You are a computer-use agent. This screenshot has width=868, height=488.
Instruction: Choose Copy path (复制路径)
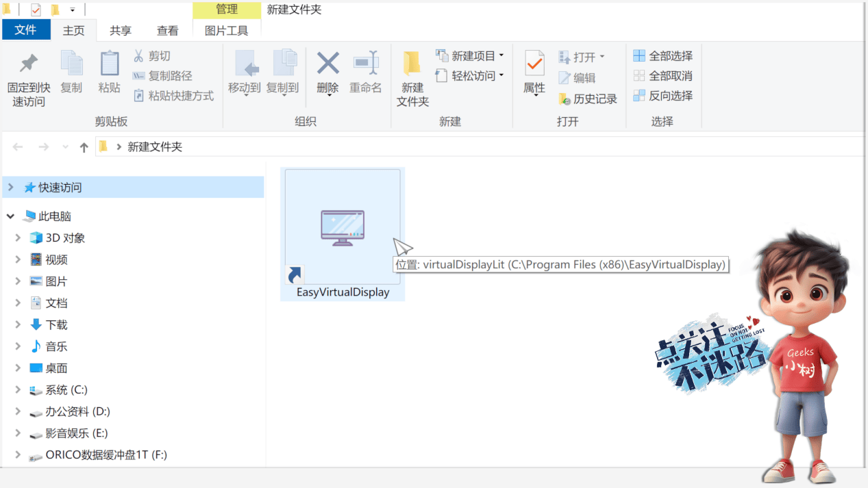click(162, 76)
